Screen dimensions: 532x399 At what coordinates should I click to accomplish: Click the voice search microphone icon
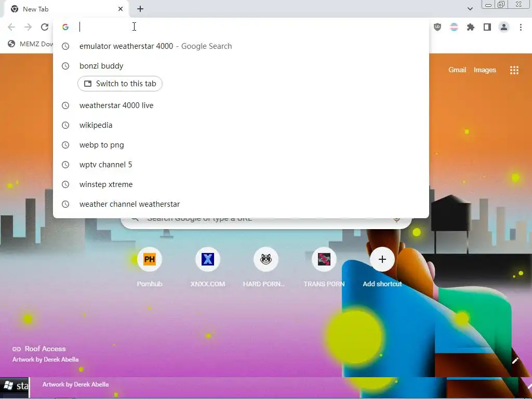pyautogui.click(x=396, y=220)
